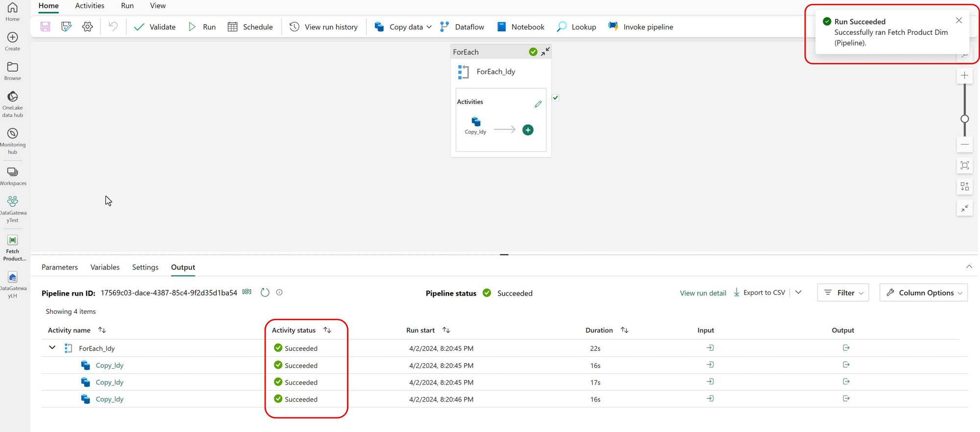The height and width of the screenshot is (432, 980).
Task: Click the View run detail link
Action: pos(703,293)
